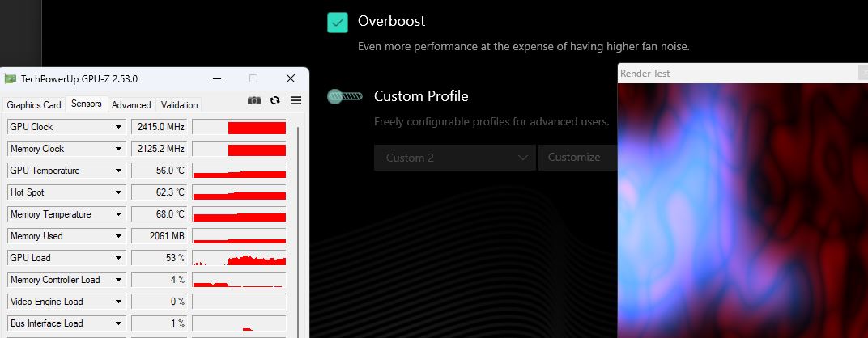Minimize the GPU-Z window
Screen dimensions: 868x338
(217, 78)
